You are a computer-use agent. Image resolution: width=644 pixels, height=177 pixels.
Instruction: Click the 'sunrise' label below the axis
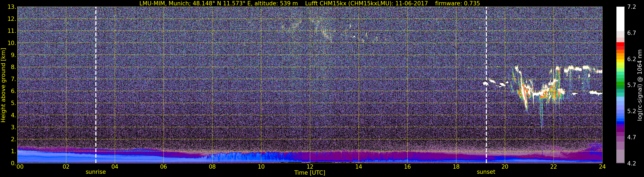tap(96, 172)
